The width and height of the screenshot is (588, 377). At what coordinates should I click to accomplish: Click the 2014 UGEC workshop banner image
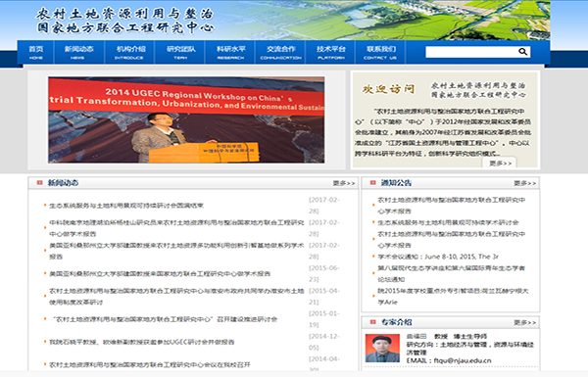tap(186, 119)
